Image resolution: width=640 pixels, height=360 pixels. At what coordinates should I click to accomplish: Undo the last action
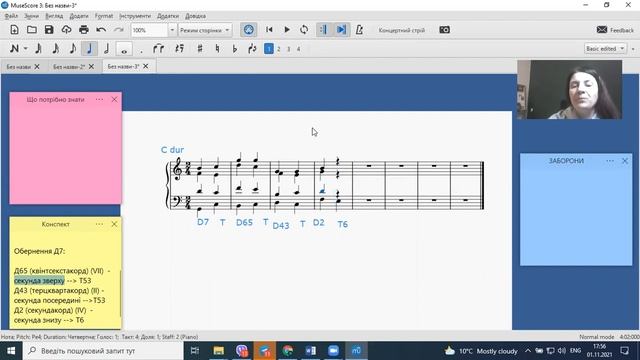pos(101,30)
